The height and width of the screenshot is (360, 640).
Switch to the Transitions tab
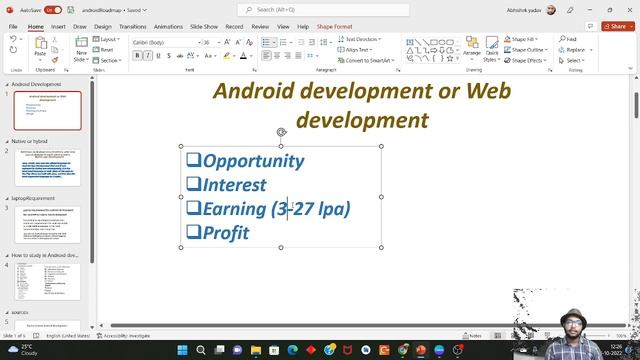(133, 27)
